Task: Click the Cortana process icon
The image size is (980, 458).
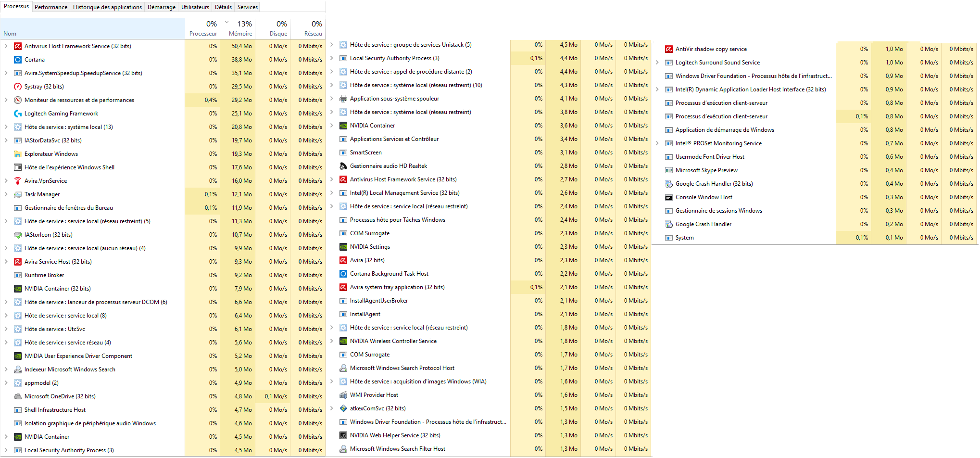Action: [x=18, y=60]
